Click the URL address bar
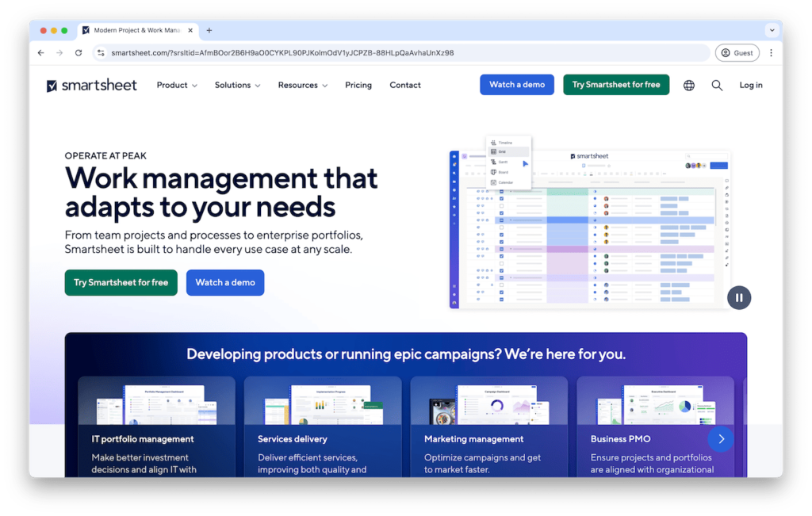The image size is (812, 516). coord(396,53)
